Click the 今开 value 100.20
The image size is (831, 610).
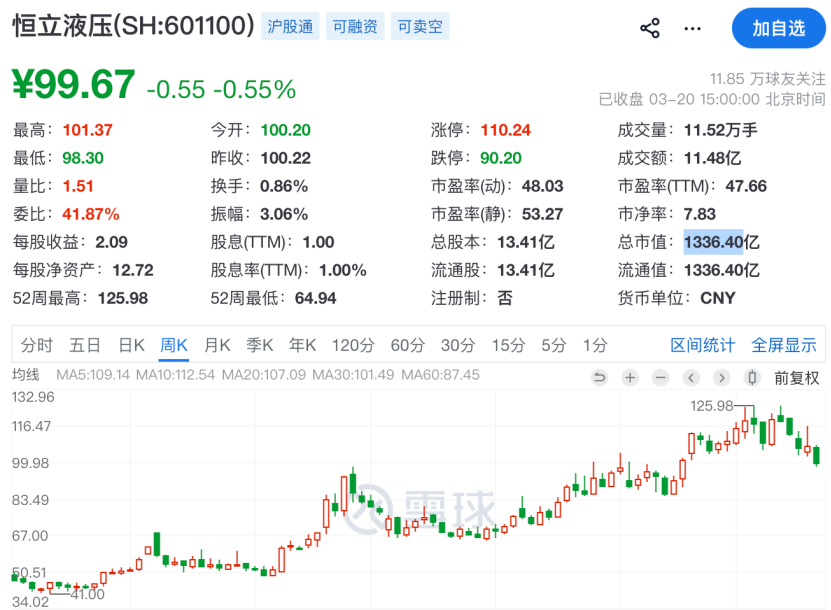point(285,130)
